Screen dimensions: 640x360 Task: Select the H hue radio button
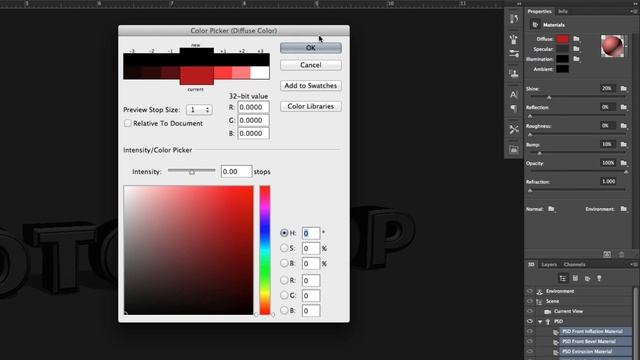284,233
